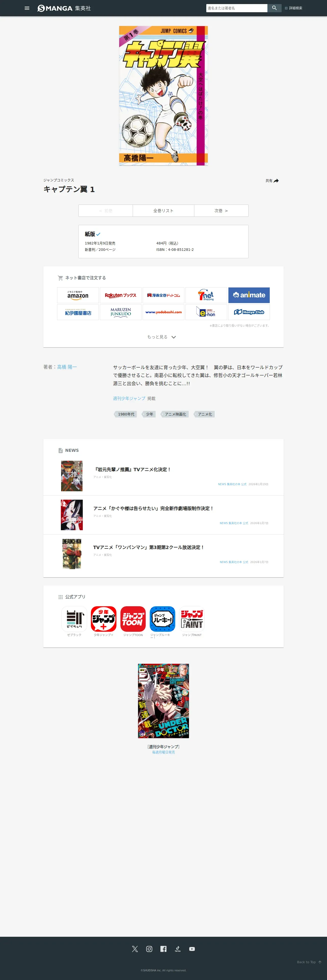The width and height of the screenshot is (327, 980).
Task: Open news かぐや様 完全新作劇場版 article
Action: coord(153,508)
